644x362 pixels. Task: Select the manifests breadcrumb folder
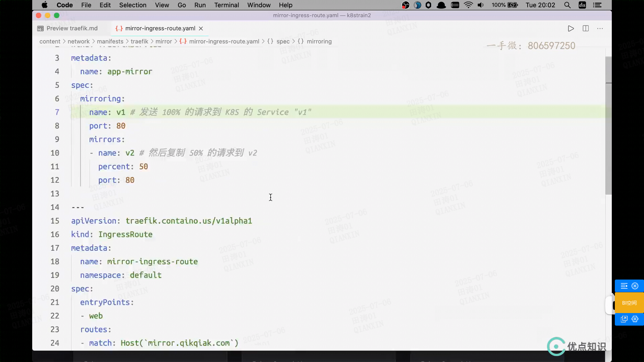pos(110,42)
